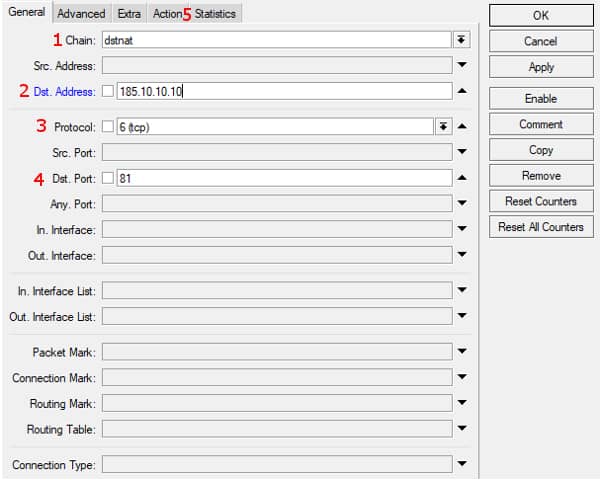
Task: Click the Dst. Address field 185.10.10.10
Action: click(x=284, y=91)
